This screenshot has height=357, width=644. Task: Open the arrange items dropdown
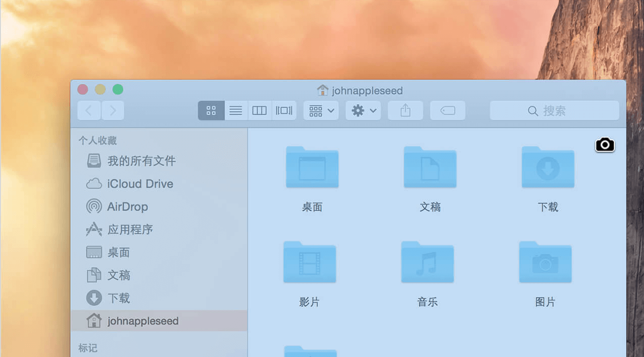click(x=321, y=111)
